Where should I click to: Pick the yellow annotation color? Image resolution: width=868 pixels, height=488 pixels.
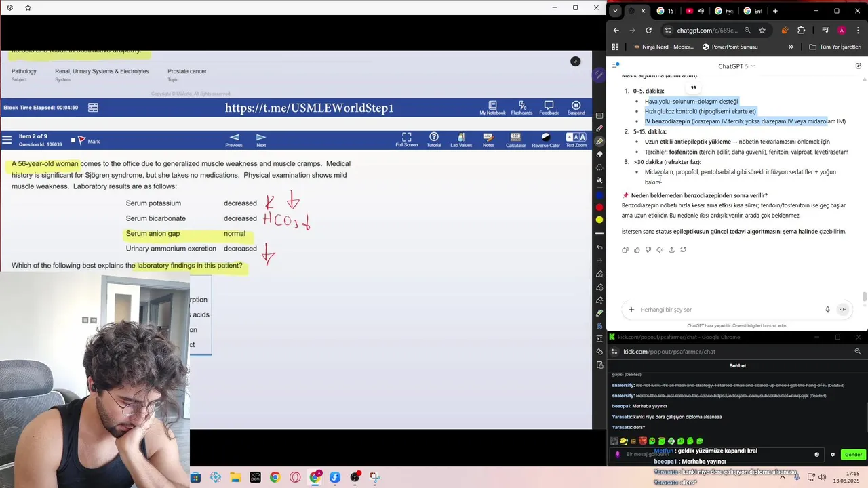tap(599, 220)
